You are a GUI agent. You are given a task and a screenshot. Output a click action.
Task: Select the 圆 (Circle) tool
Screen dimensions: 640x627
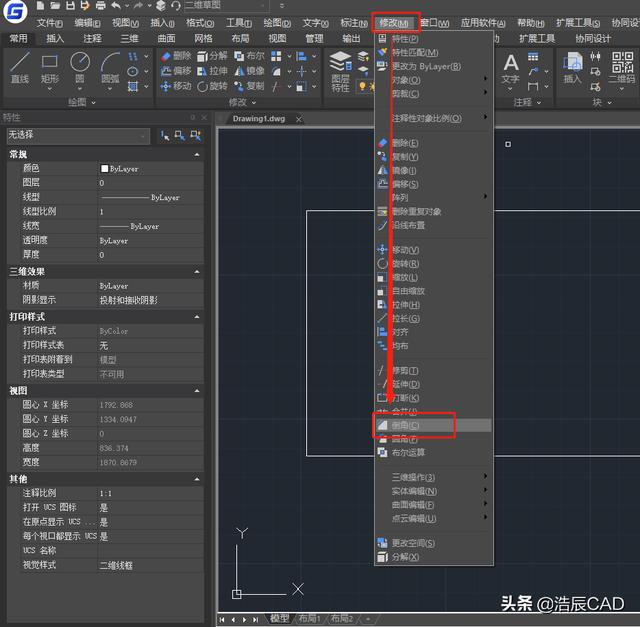(x=80, y=68)
